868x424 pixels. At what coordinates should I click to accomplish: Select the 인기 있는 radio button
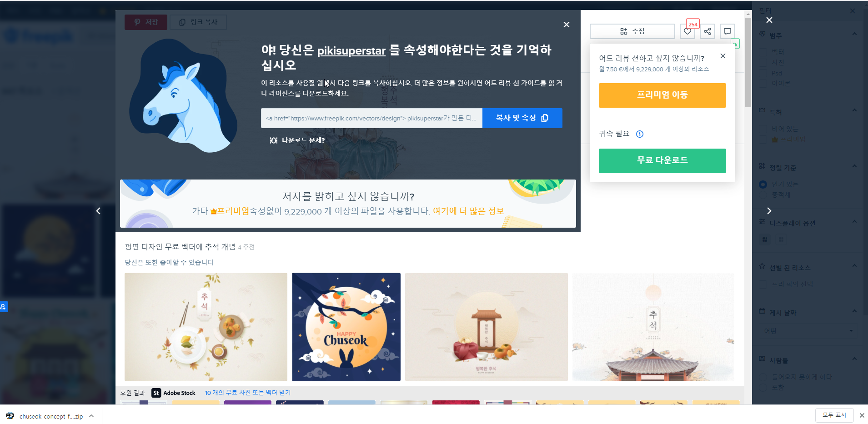763,185
